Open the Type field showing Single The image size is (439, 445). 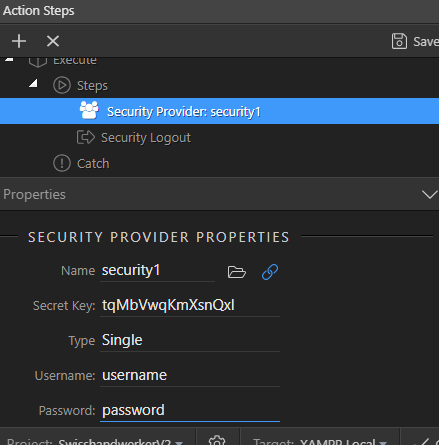(x=190, y=341)
